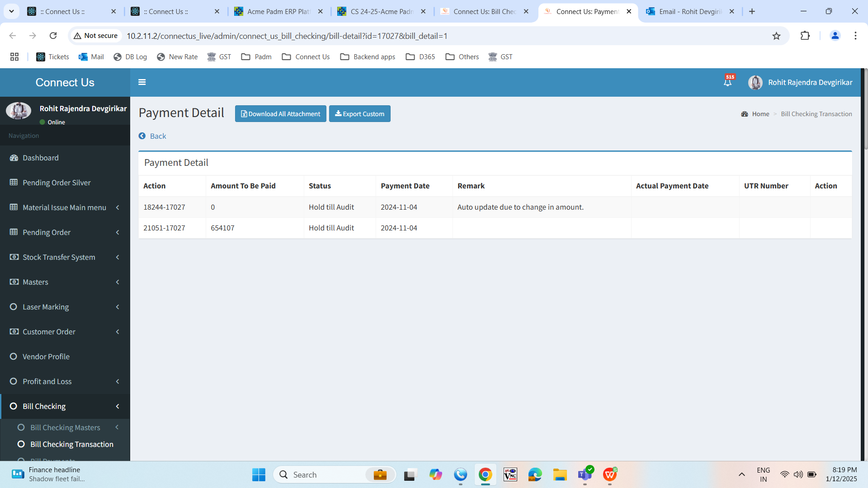Viewport: 868px width, 488px height.
Task: Open Chrome three-dot menu
Action: pyautogui.click(x=855, y=36)
